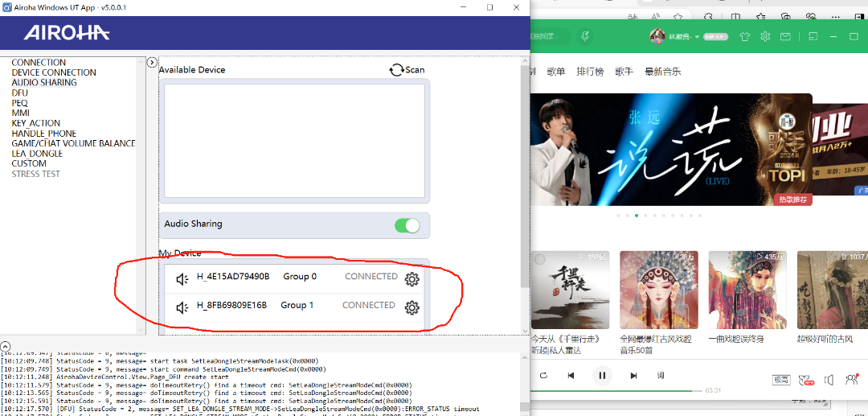
Task: Click the browser extensions puzzle icon
Action: 707,17
